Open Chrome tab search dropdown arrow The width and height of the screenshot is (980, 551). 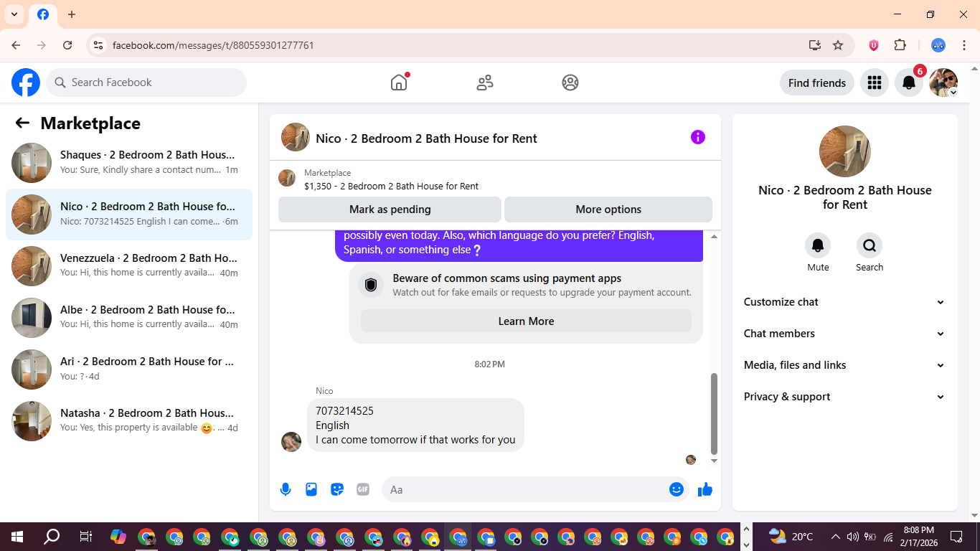[x=14, y=14]
